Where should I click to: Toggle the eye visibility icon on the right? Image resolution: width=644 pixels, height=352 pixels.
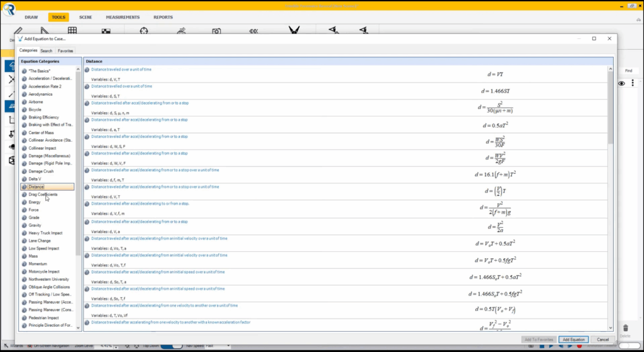(x=621, y=83)
